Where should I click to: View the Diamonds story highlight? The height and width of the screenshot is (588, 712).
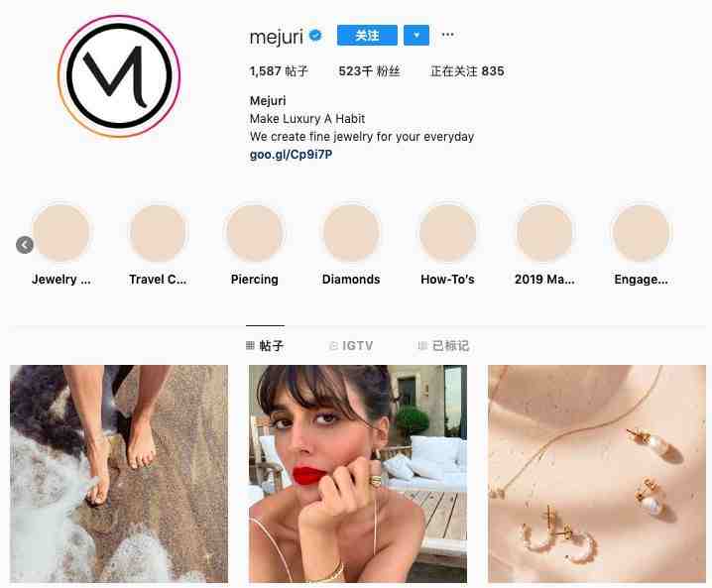351,232
